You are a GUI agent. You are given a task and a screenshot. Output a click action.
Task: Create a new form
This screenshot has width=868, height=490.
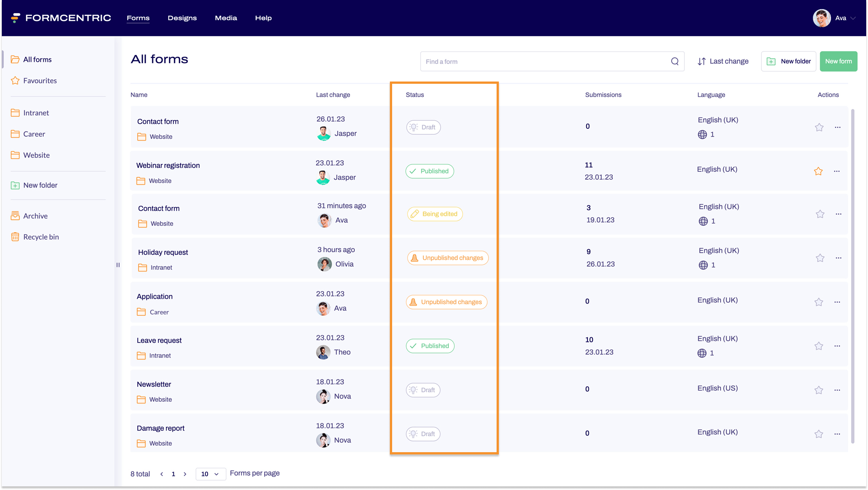coord(838,61)
